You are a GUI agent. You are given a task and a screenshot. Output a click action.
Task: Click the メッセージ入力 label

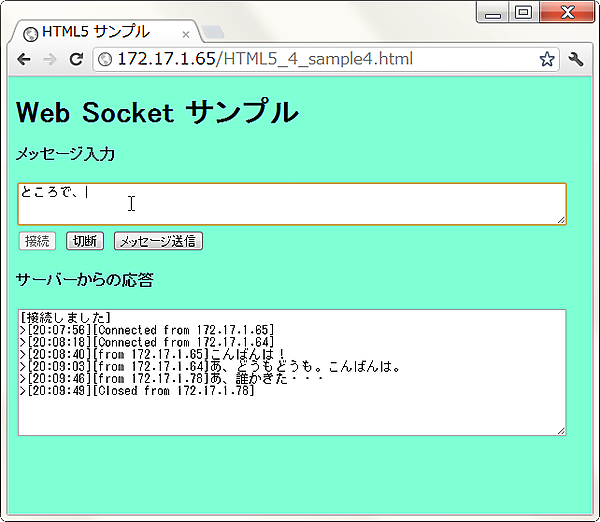click(65, 154)
